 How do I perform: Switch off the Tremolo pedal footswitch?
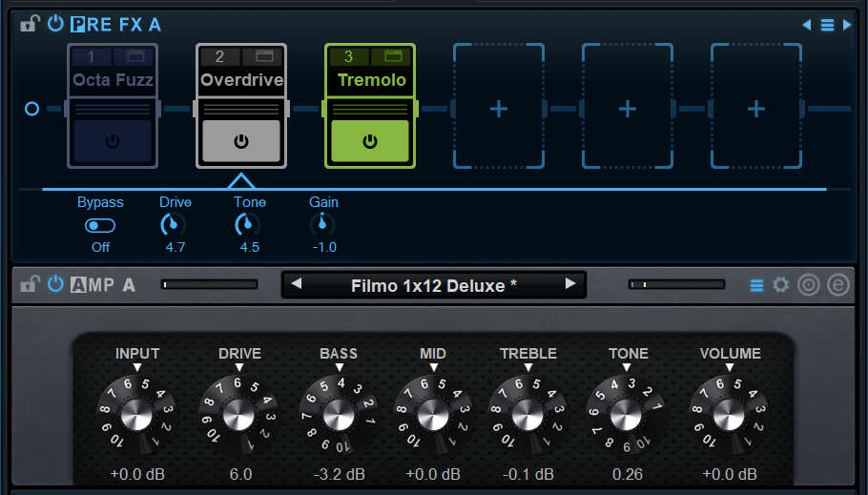[370, 141]
